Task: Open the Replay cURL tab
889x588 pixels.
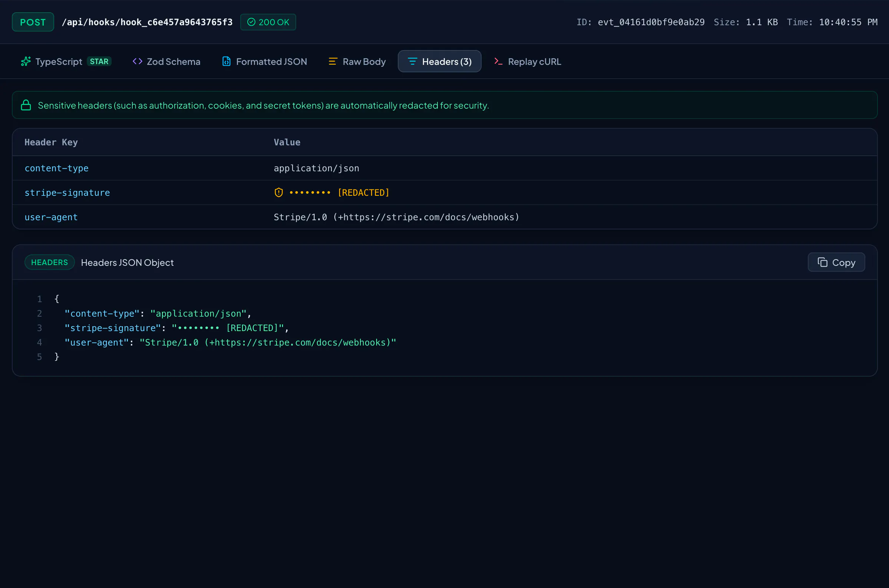Action: (x=528, y=62)
